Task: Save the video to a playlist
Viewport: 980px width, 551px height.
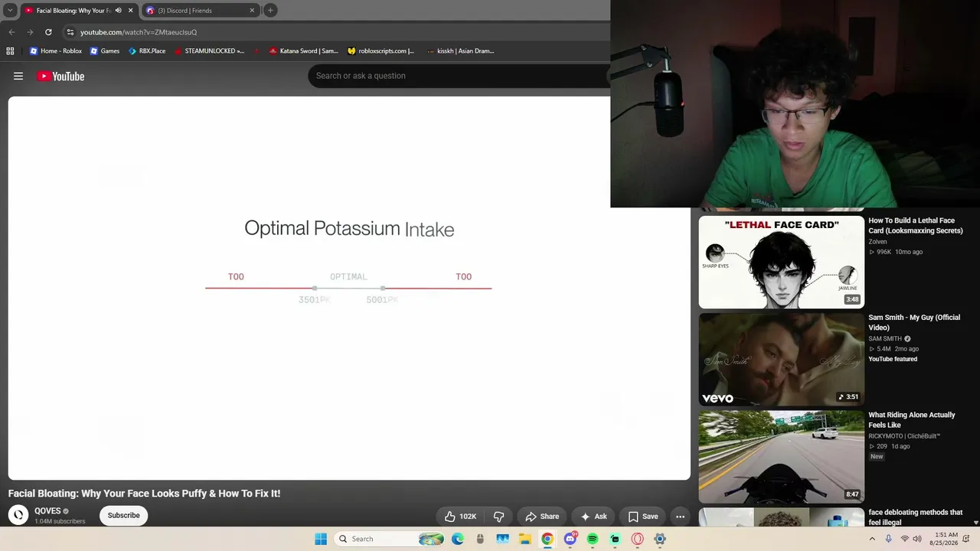Action: (x=642, y=517)
